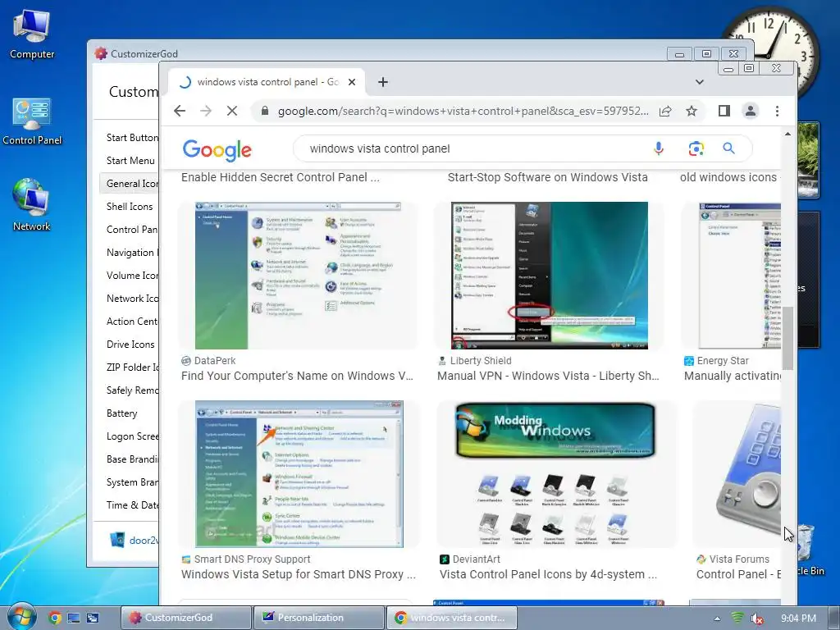Screen dimensions: 840x630
Task: Switch to Personalization taskbar button
Action: coord(319,618)
